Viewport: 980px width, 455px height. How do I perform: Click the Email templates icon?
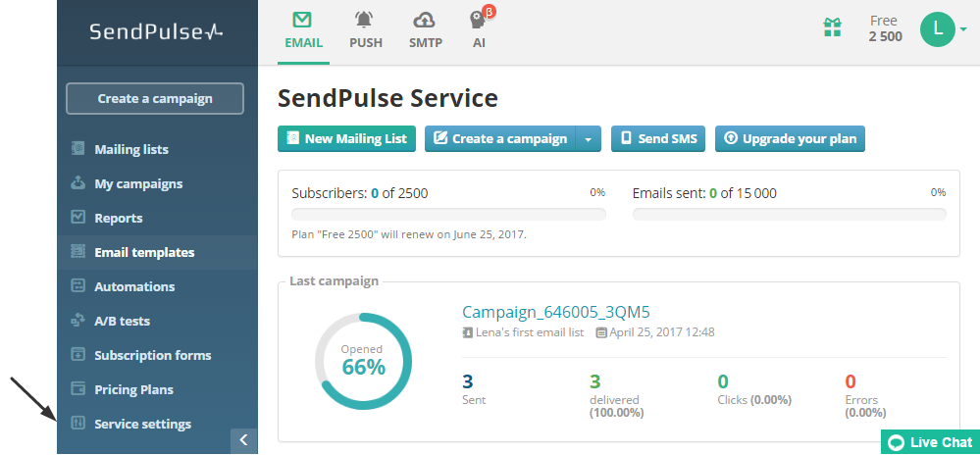pyautogui.click(x=77, y=252)
